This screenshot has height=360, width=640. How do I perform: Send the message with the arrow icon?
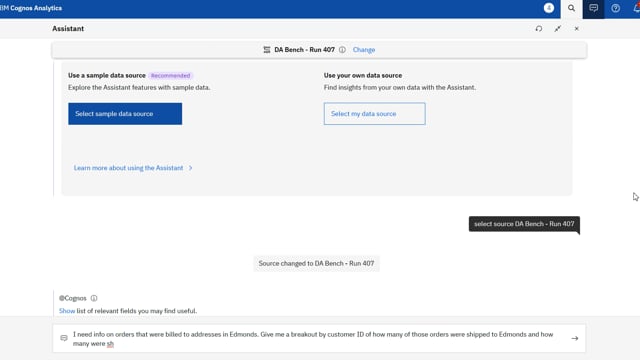point(575,338)
